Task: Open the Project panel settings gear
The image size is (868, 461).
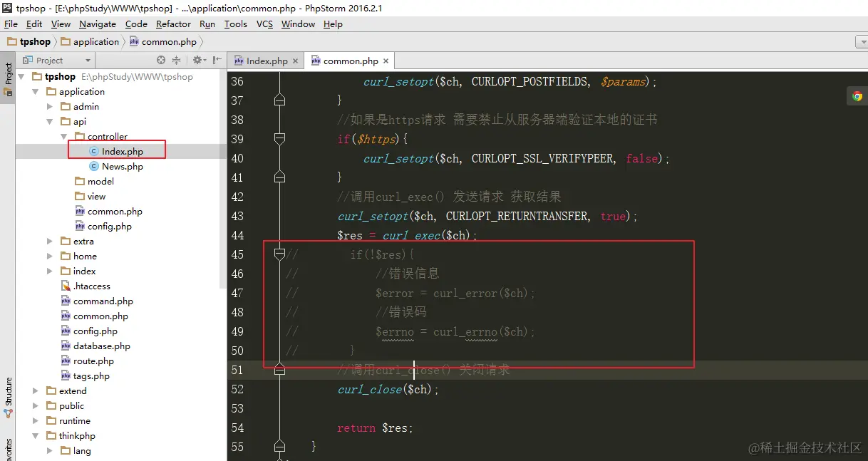Action: pos(198,61)
